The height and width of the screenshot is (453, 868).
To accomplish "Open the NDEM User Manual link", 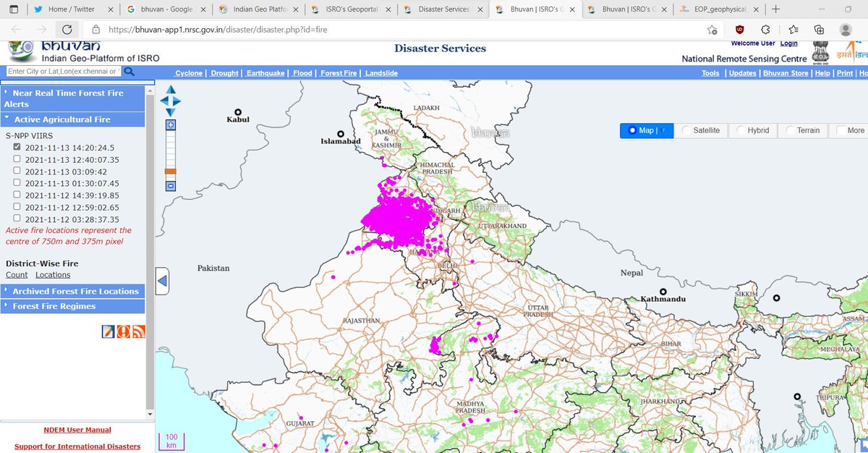I will [77, 430].
